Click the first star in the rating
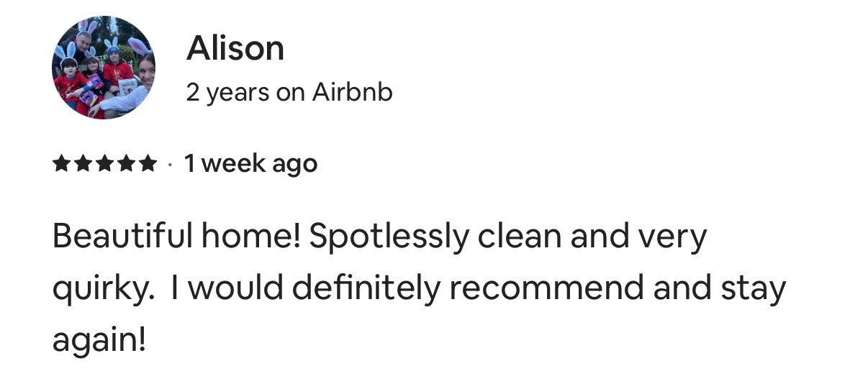Image resolution: width=868 pixels, height=389 pixels. (x=62, y=165)
